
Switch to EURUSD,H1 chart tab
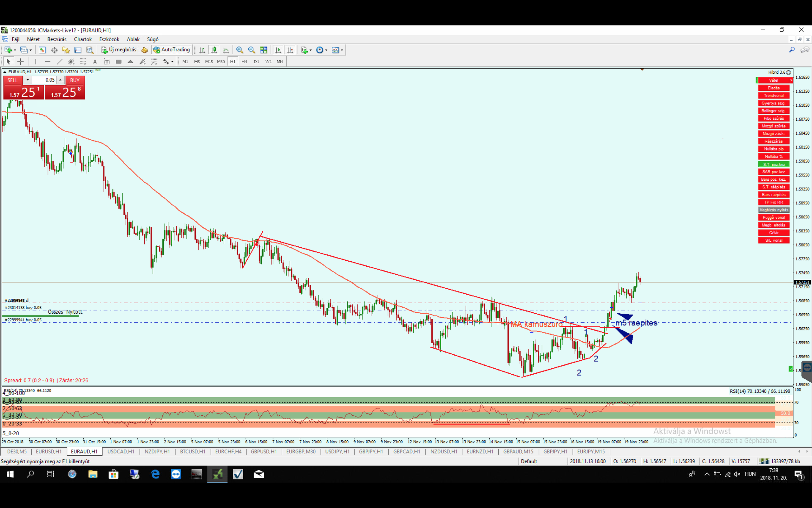[x=49, y=451]
